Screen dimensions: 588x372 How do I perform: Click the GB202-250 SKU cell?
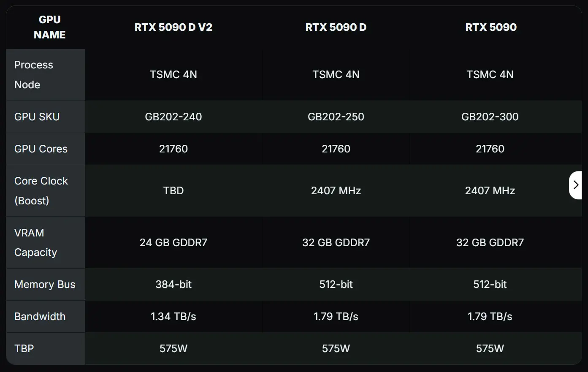[336, 117]
